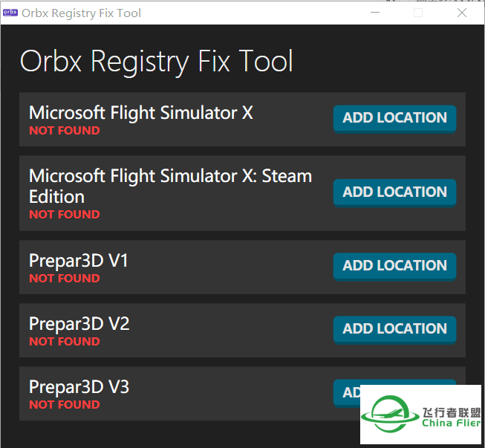This screenshot has width=485, height=448.
Task: Add location for Prepar3D V3
Action: tap(347, 393)
